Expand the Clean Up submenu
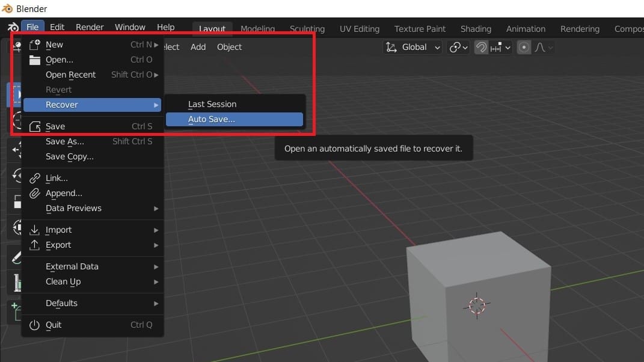 [93, 281]
